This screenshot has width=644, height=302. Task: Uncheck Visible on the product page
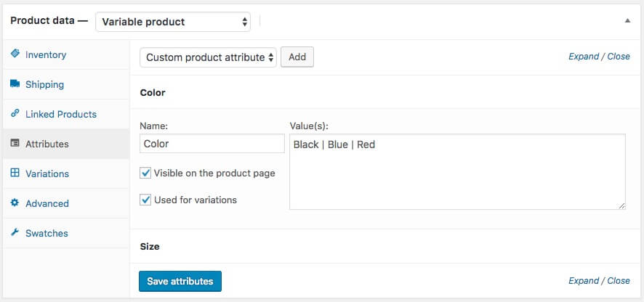tap(146, 174)
